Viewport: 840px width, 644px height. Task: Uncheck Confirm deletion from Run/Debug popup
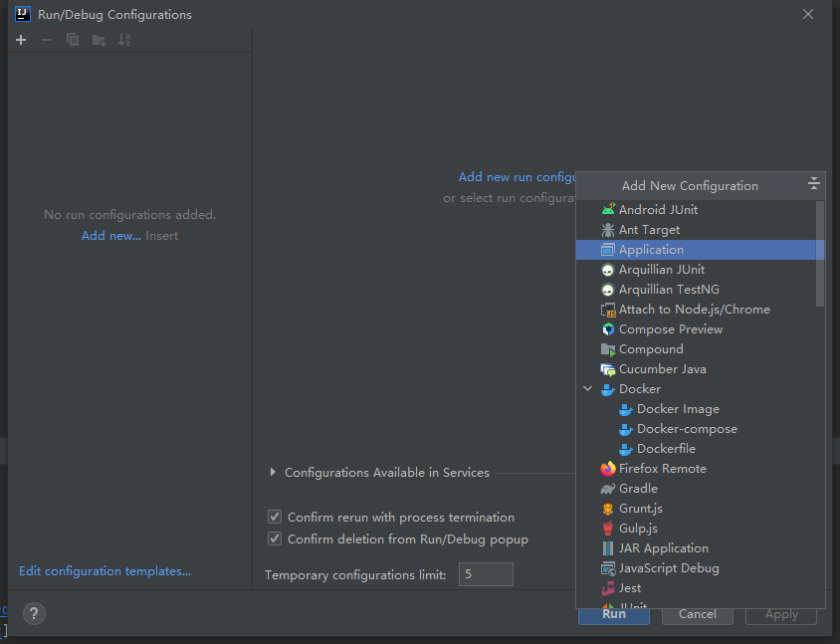[x=275, y=539]
